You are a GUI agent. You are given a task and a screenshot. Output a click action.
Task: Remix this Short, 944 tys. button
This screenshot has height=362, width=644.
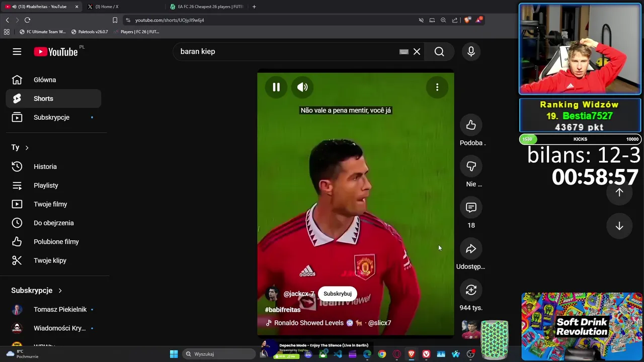point(471,290)
